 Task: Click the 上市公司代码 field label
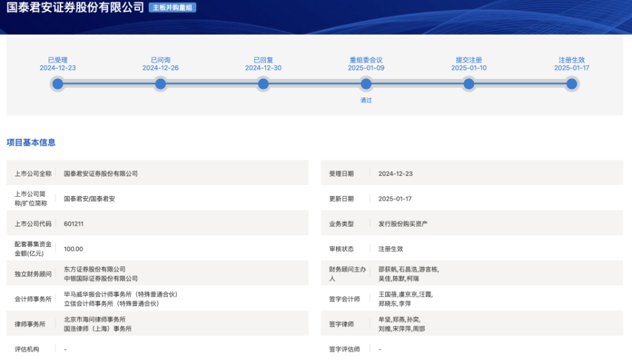[x=33, y=224]
